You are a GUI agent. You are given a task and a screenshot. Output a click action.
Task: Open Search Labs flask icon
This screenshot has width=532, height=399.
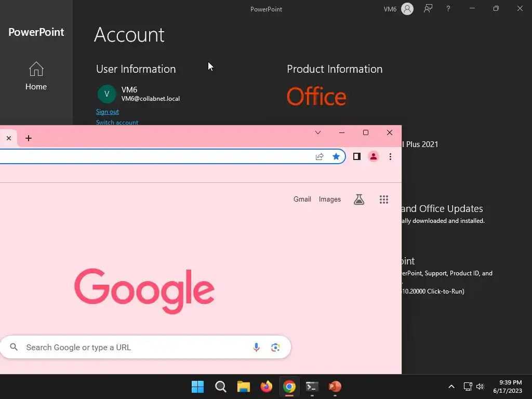(x=359, y=199)
